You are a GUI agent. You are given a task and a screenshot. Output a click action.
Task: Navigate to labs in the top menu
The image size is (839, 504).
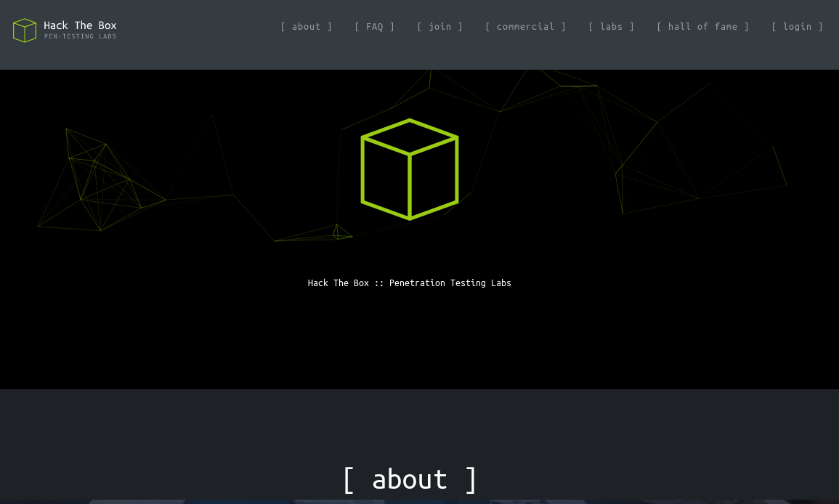coord(611,27)
